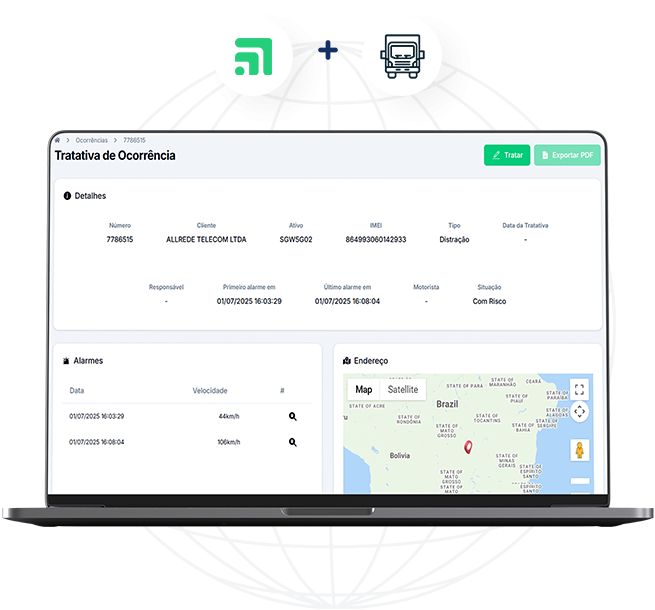Toggle the map fullscreen view
This screenshot has height=610, width=655.
pos(579,389)
